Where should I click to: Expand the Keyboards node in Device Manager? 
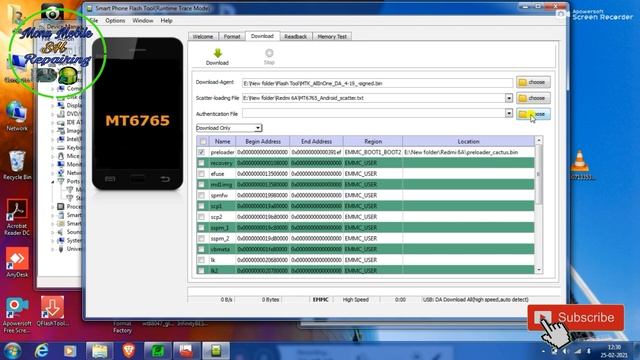tap(53, 147)
